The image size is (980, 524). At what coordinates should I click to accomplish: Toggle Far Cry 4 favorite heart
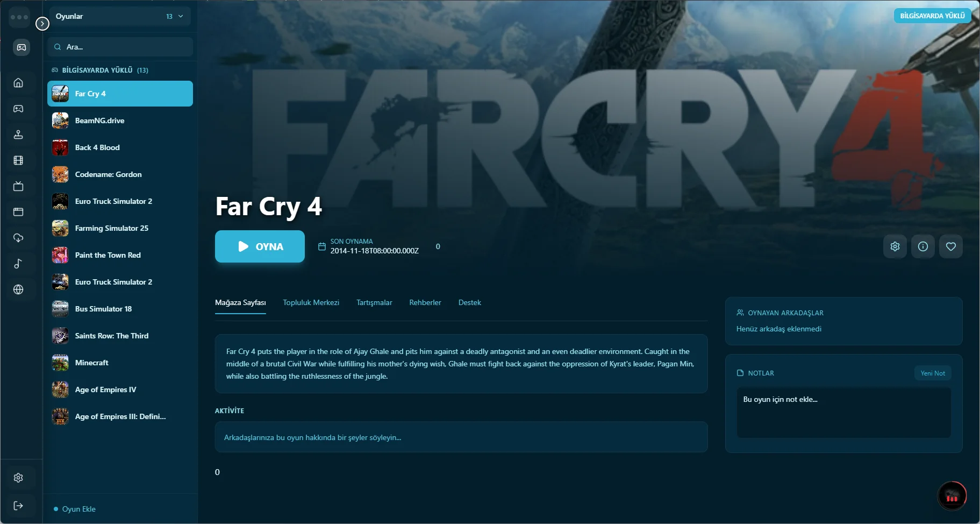point(951,246)
